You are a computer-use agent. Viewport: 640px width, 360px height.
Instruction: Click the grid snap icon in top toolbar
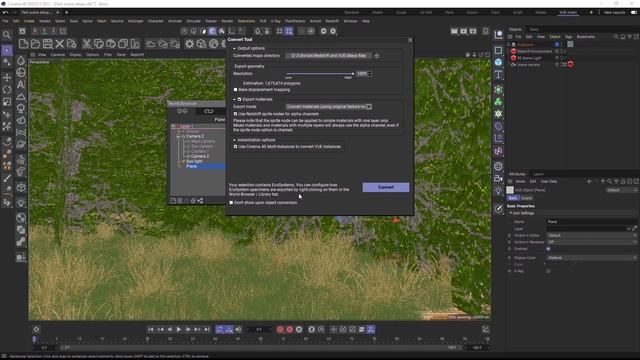[x=289, y=31]
